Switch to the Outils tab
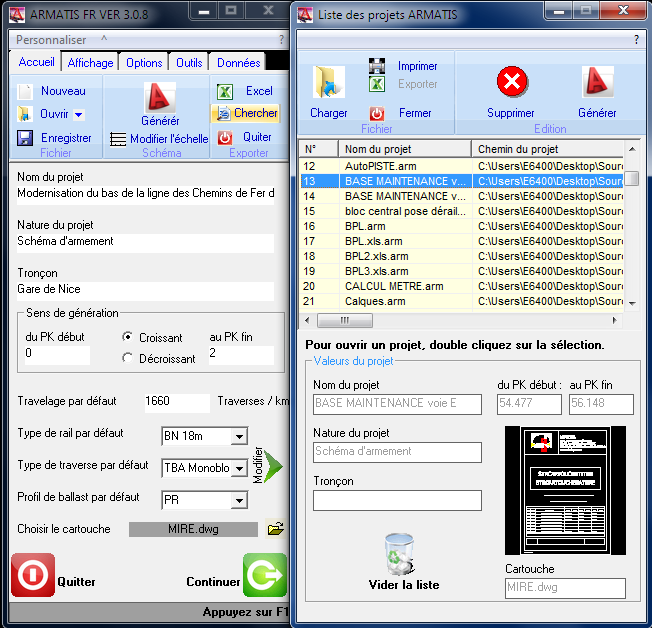The width and height of the screenshot is (652, 628). pyautogui.click(x=189, y=63)
